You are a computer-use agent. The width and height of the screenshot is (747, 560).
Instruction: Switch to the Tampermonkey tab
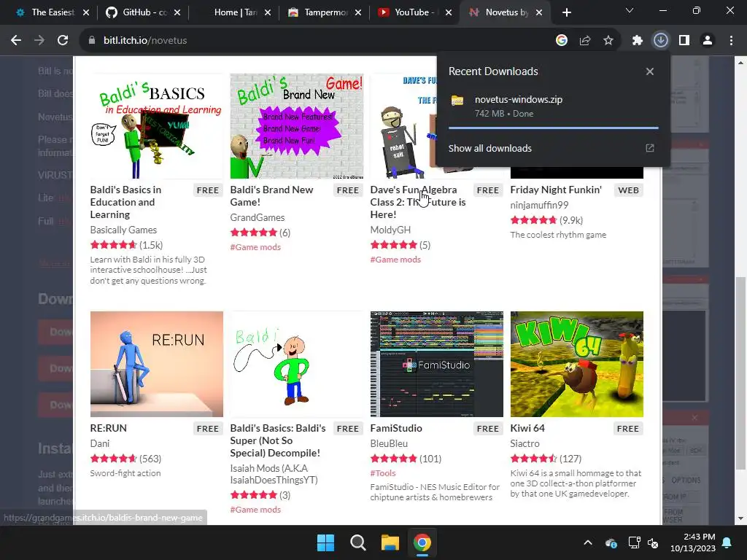pos(326,12)
